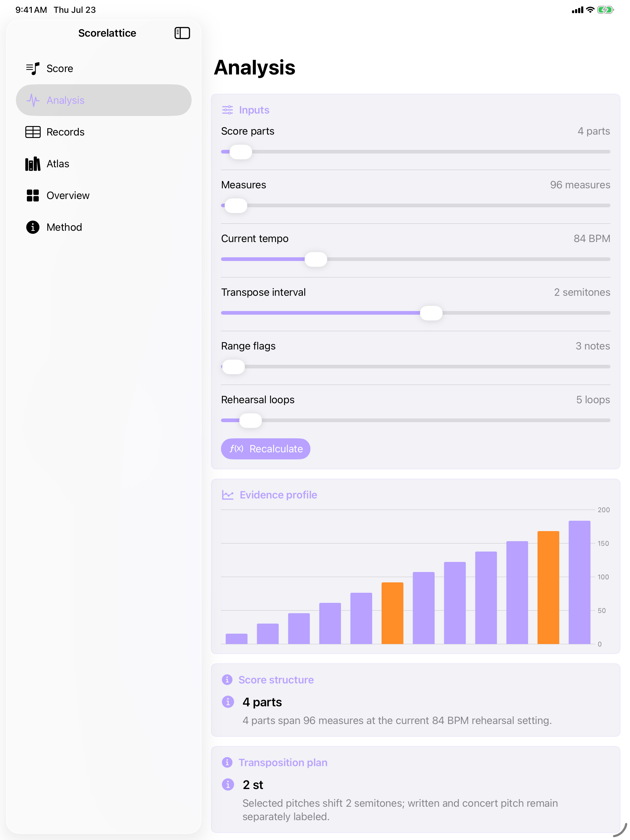
Task: Click the Scorelattice sidebar title
Action: pyautogui.click(x=107, y=33)
